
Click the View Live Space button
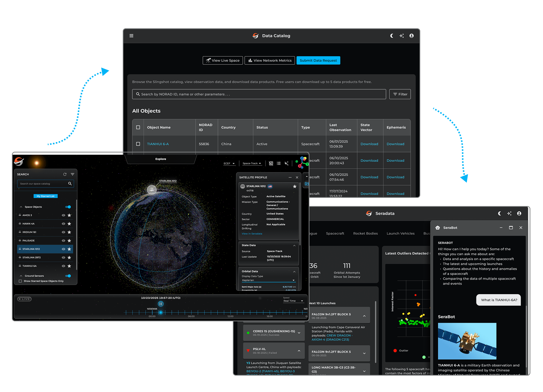[x=223, y=60]
